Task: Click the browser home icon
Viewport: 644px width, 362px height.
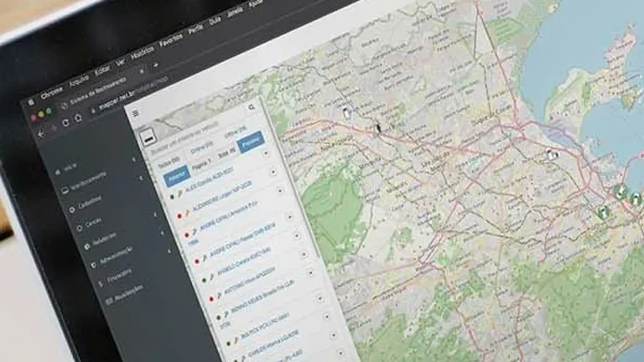Action: pos(78,118)
